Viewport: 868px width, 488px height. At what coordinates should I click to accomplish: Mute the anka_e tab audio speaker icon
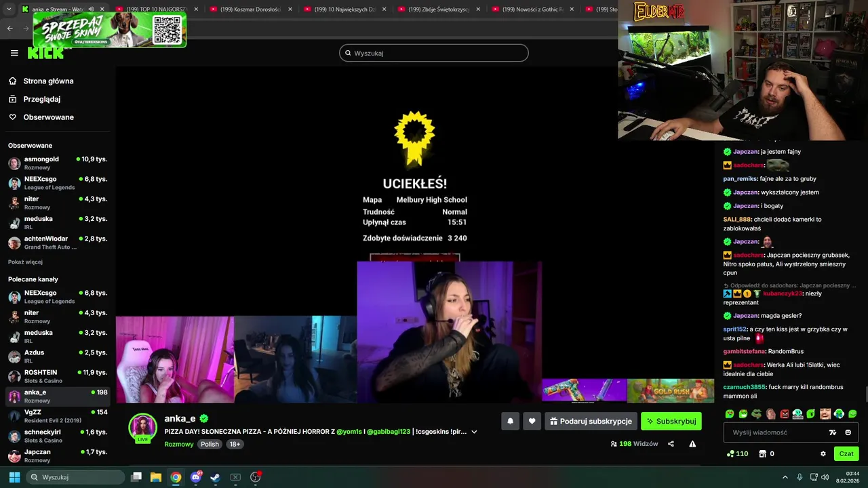click(x=91, y=9)
